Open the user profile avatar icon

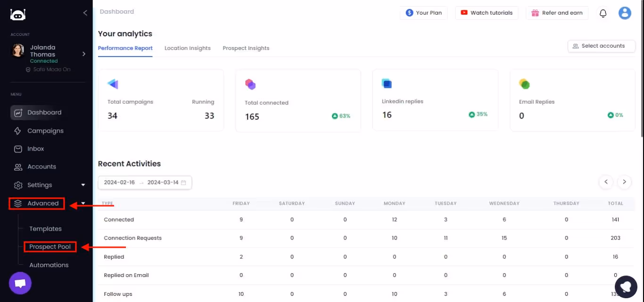click(x=625, y=13)
